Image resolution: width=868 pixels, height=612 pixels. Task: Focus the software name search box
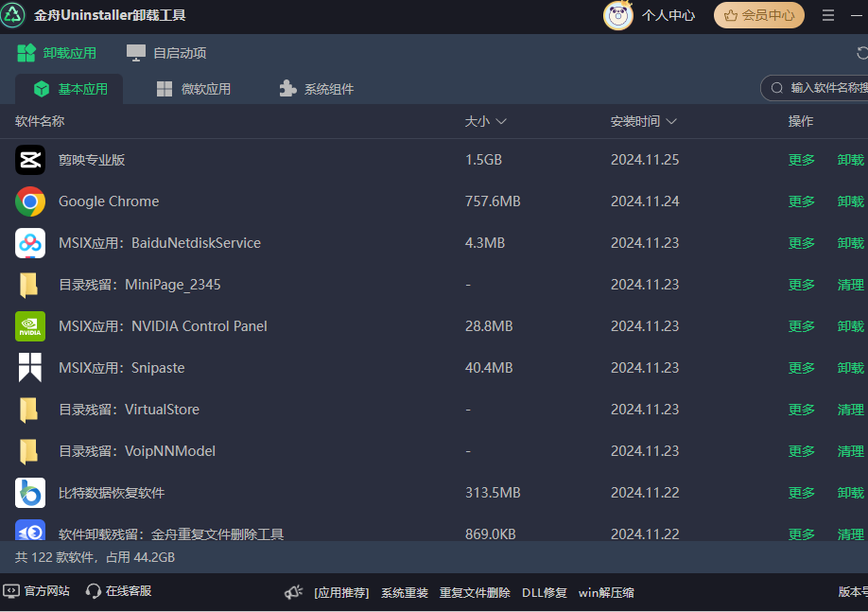pos(814,88)
